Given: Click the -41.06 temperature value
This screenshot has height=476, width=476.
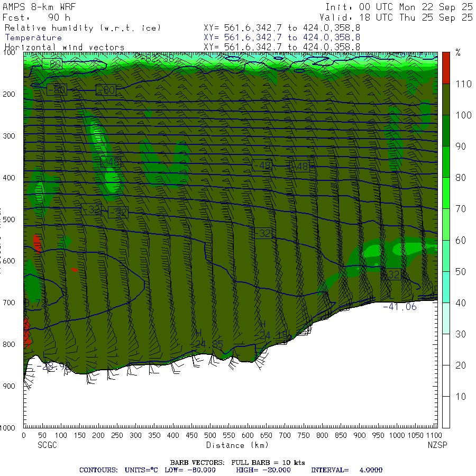Looking at the screenshot, I should [400, 307].
